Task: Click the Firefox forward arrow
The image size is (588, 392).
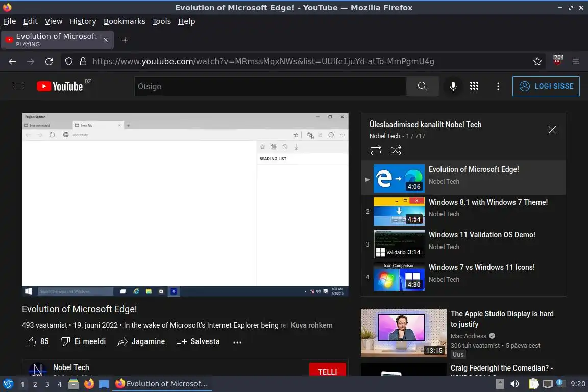Action: point(31,62)
